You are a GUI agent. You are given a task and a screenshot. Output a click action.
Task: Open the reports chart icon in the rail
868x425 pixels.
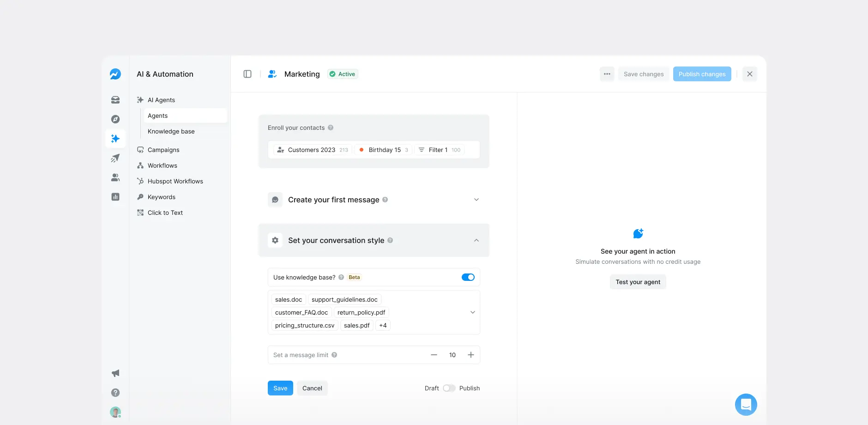coord(115,197)
